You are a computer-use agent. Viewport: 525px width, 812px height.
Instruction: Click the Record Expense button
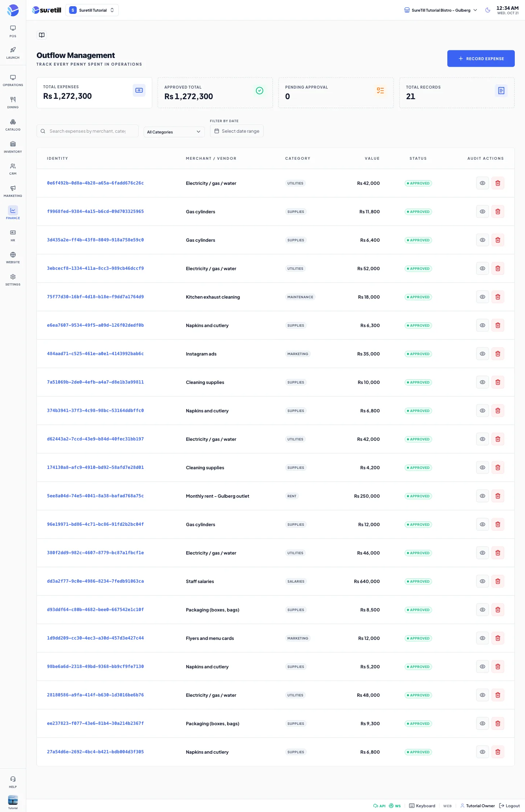pos(481,58)
